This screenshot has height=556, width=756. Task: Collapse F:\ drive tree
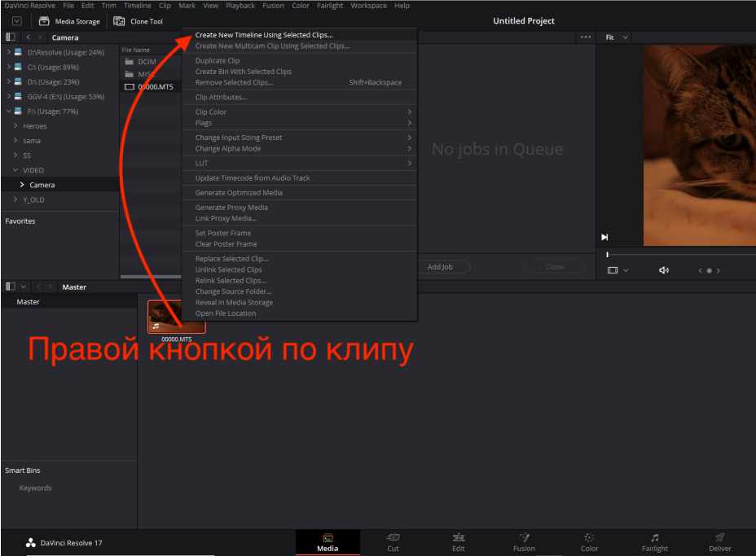[x=9, y=112]
